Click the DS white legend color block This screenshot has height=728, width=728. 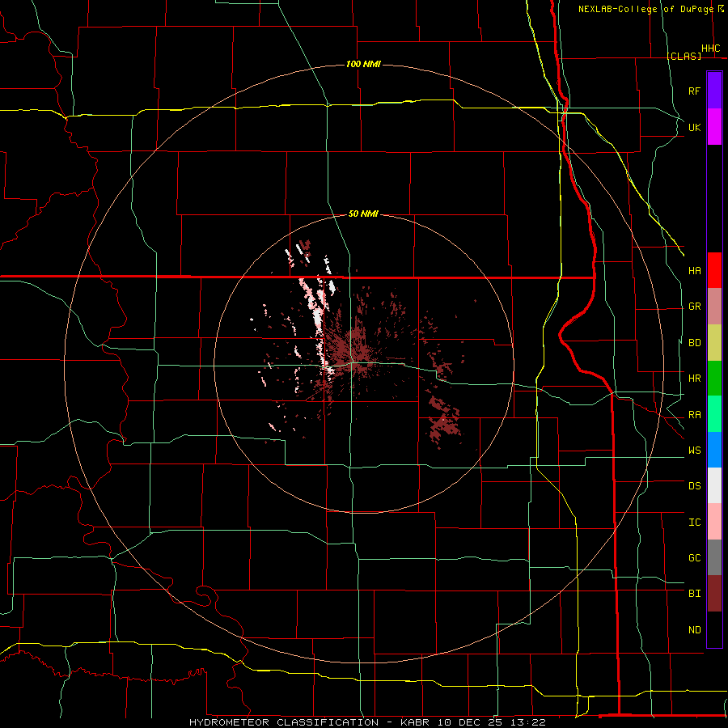click(714, 485)
